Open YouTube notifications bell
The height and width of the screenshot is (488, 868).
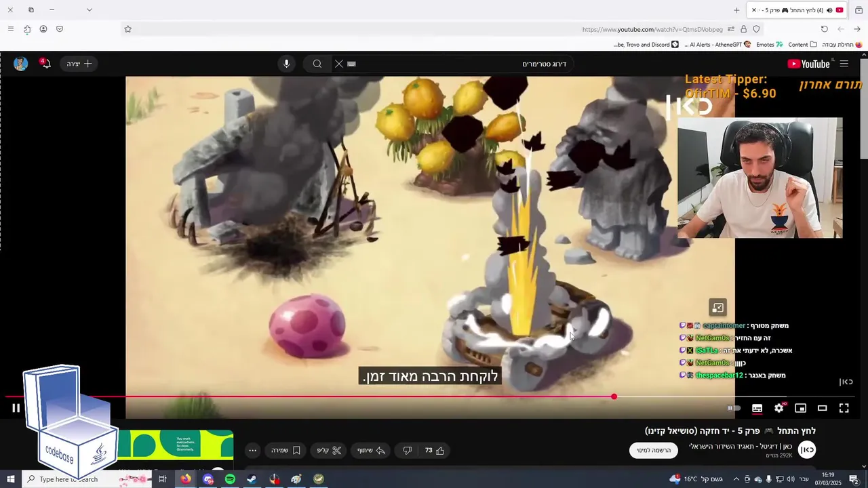45,64
